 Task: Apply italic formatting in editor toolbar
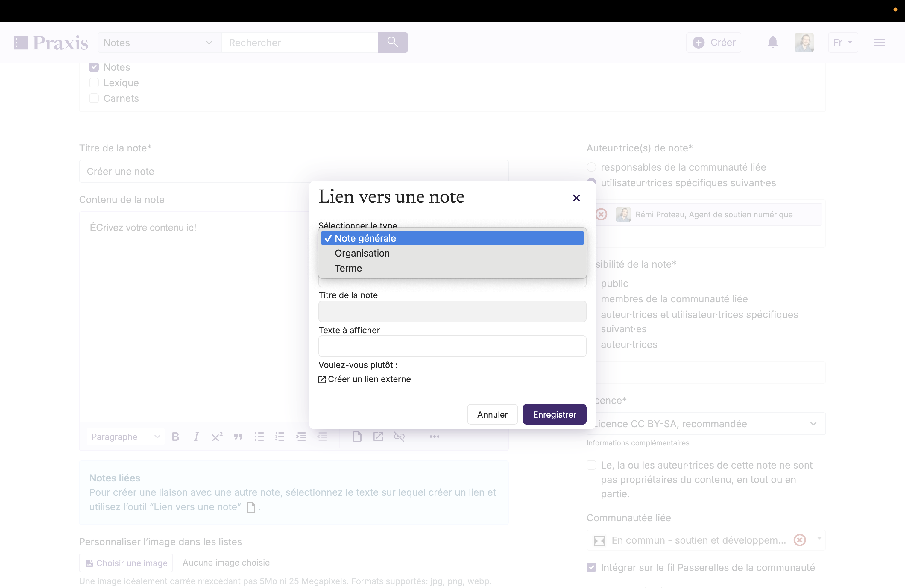196,437
